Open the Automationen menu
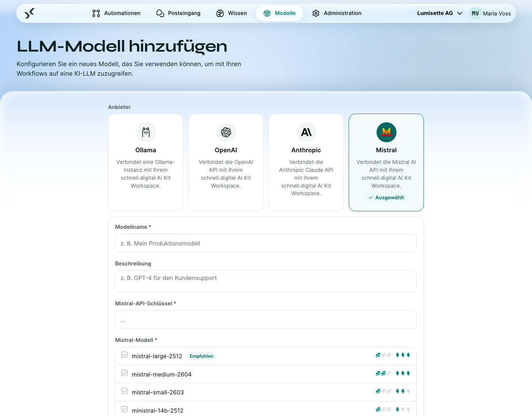Viewport: 532px width, 416px height. (x=116, y=13)
